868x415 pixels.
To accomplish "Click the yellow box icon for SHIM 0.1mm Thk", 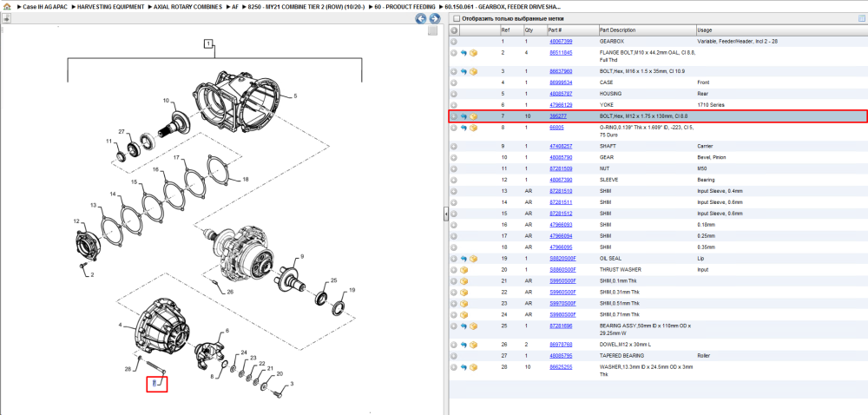I will click(x=464, y=281).
